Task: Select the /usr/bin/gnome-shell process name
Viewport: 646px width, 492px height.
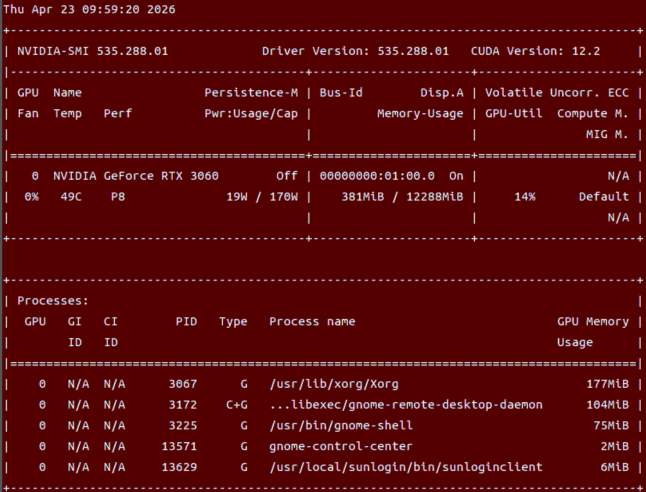Action: [341, 426]
